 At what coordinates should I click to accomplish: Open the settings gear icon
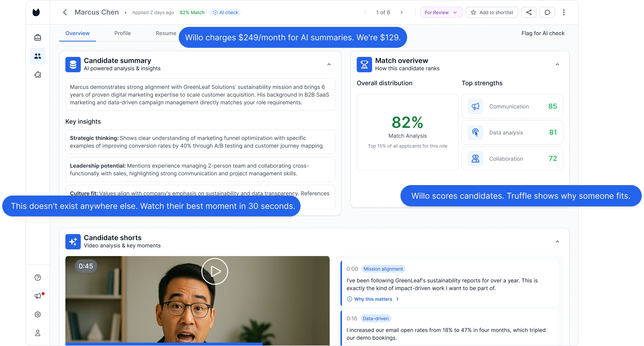(38, 314)
